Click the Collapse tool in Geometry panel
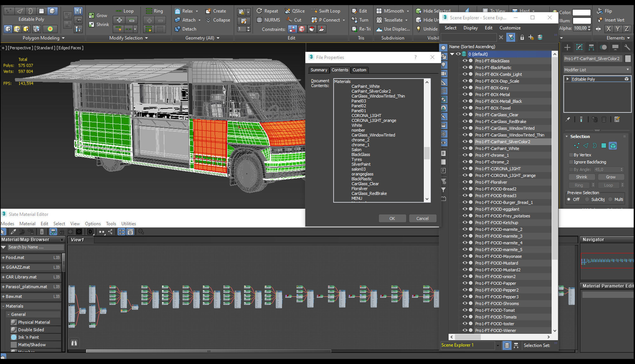The width and height of the screenshot is (635, 364). click(x=218, y=20)
